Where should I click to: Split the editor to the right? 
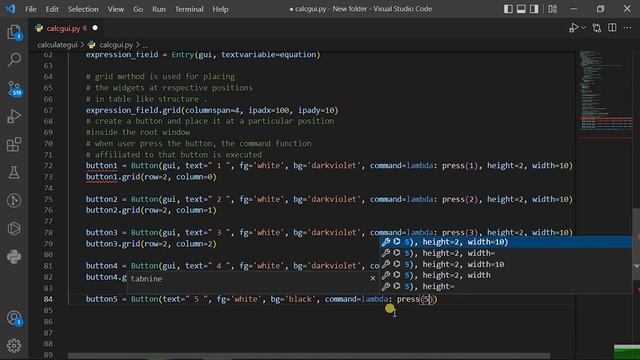612,28
